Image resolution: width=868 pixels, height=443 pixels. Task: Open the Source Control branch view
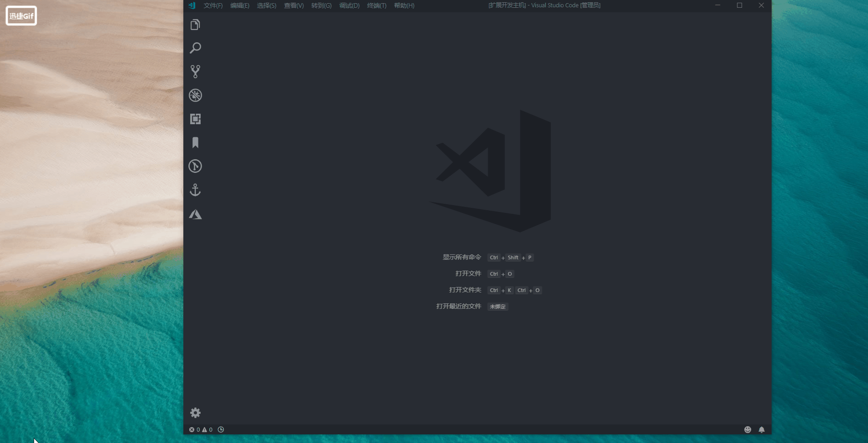195,71
